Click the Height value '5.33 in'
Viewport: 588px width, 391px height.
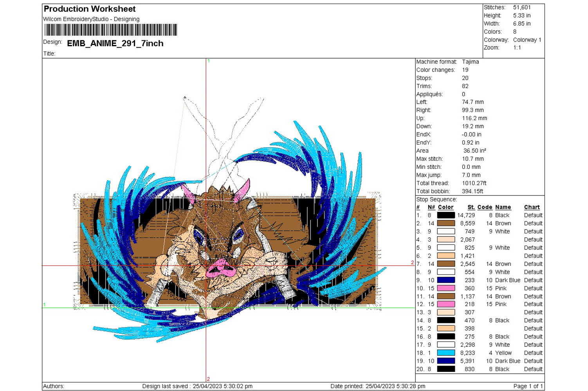click(x=522, y=16)
